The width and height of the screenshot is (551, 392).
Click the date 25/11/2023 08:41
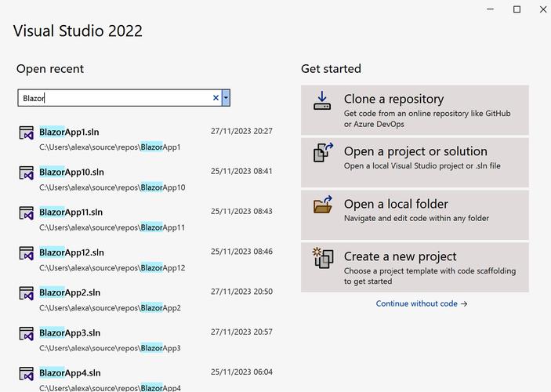pos(241,171)
